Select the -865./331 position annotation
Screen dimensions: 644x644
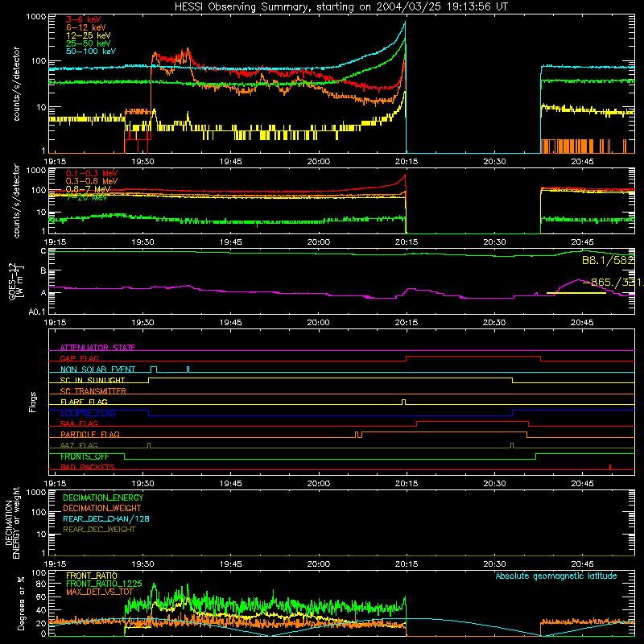tap(612, 283)
